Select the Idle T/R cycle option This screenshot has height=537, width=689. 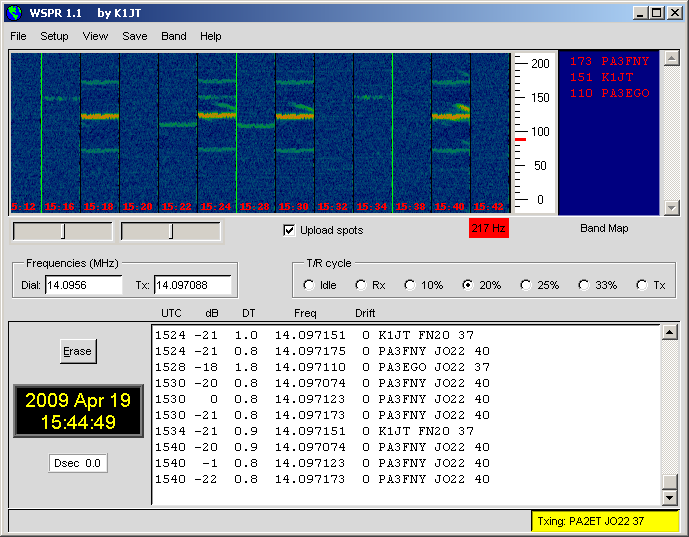coord(309,285)
